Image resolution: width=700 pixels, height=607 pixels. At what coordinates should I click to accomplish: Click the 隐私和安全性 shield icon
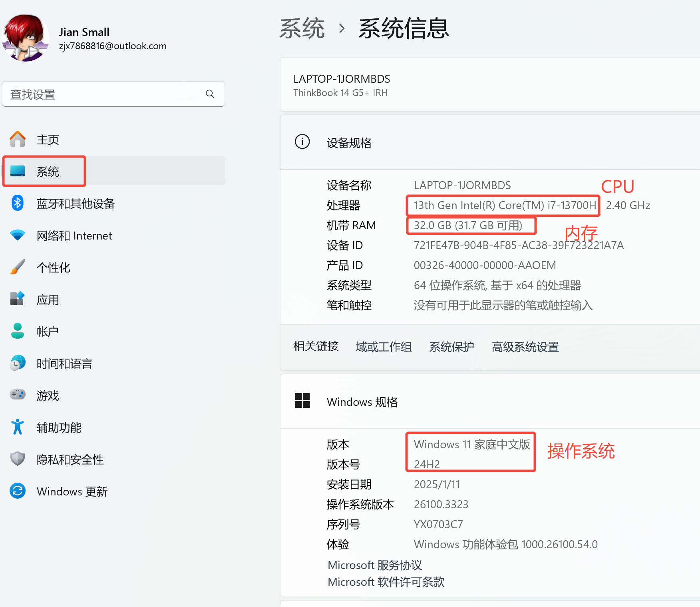tap(18, 459)
